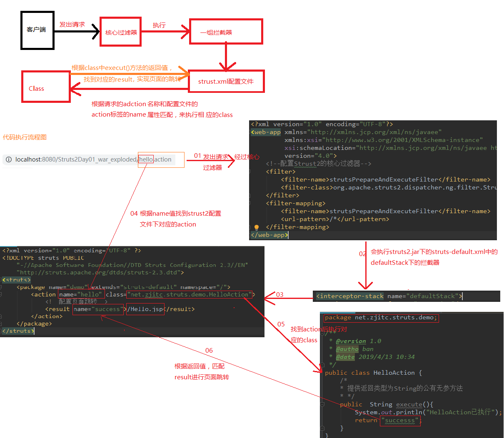Click the localhost:8080 address bar URL
The image size is (504, 438).
[x=93, y=159]
